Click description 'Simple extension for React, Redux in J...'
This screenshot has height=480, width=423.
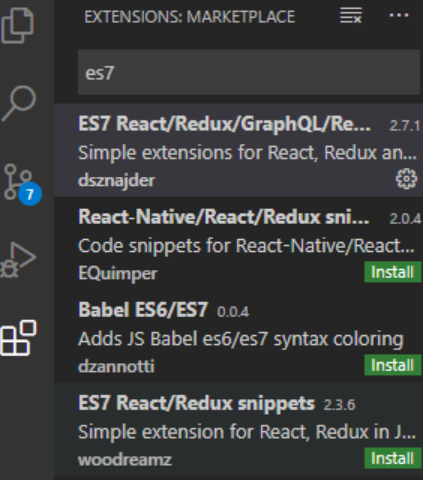[247, 432]
